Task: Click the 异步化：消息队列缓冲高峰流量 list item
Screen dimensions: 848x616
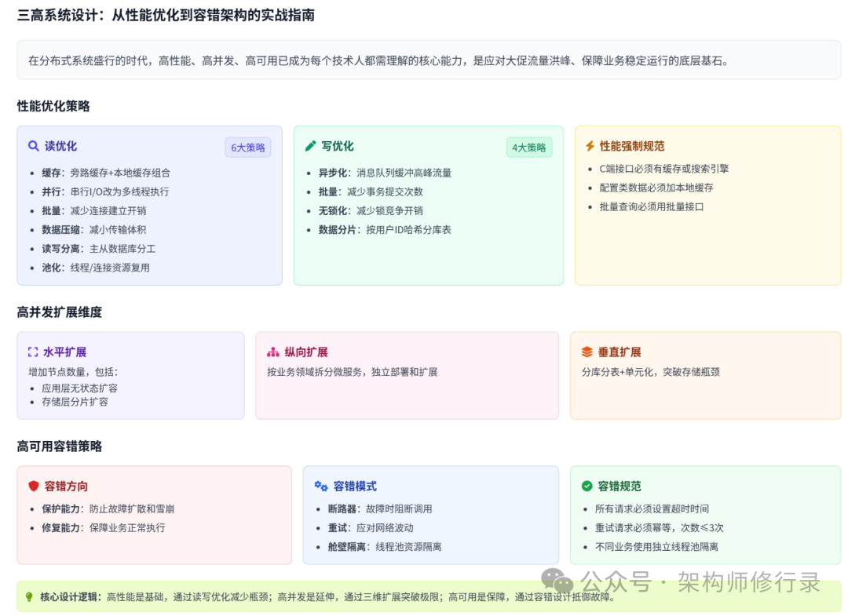Action: tap(385, 173)
